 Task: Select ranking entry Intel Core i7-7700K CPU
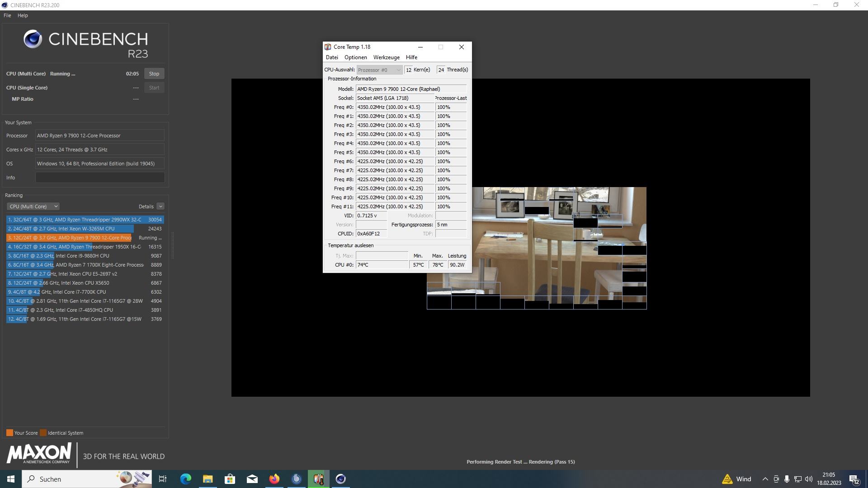coord(85,292)
